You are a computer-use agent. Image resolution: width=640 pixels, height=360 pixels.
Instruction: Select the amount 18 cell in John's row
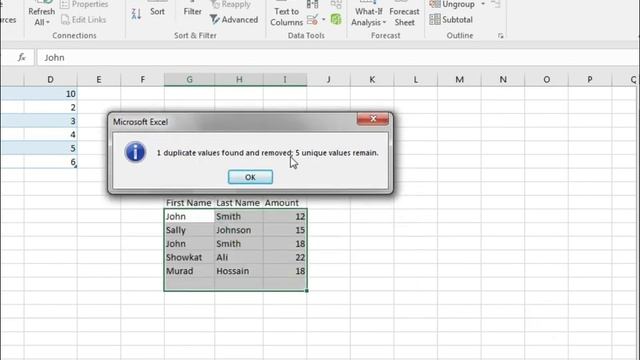pyautogui.click(x=285, y=244)
